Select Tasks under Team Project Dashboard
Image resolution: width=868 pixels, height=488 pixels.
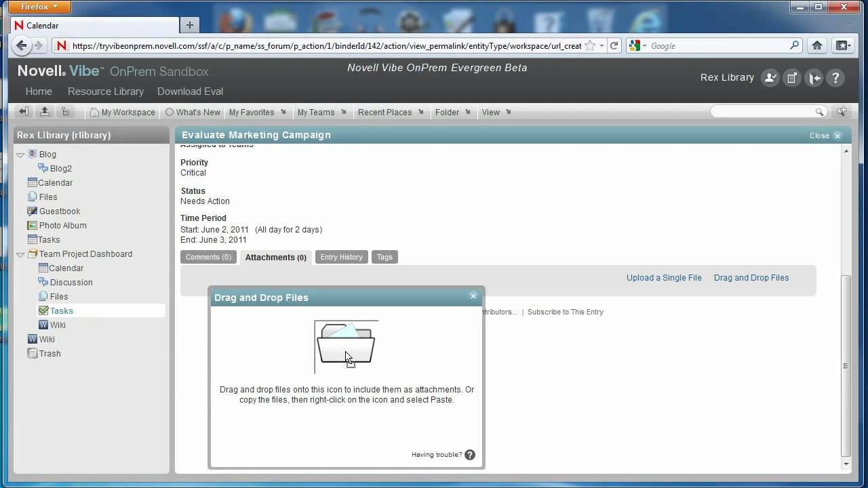pos(62,311)
